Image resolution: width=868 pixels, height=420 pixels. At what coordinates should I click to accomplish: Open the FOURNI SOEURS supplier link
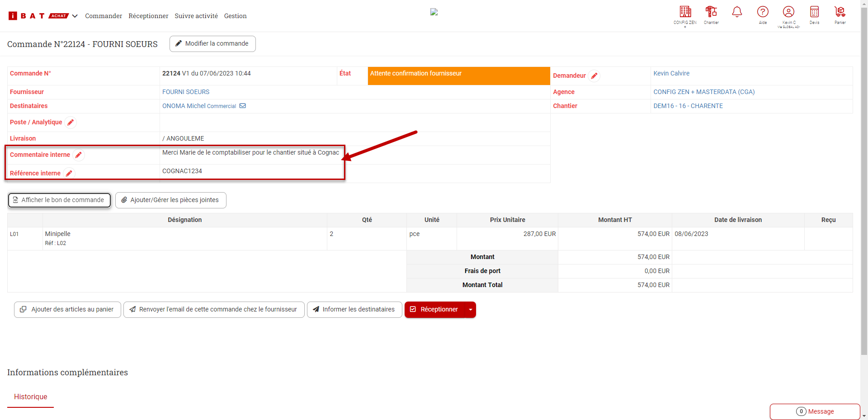(x=186, y=92)
